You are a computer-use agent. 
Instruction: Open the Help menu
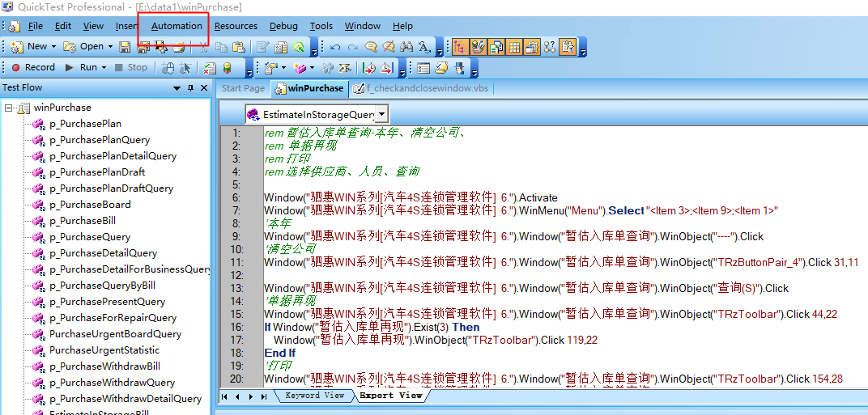402,26
